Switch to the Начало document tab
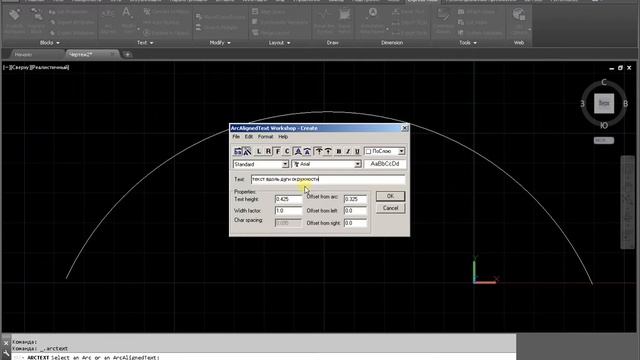 [x=23, y=54]
